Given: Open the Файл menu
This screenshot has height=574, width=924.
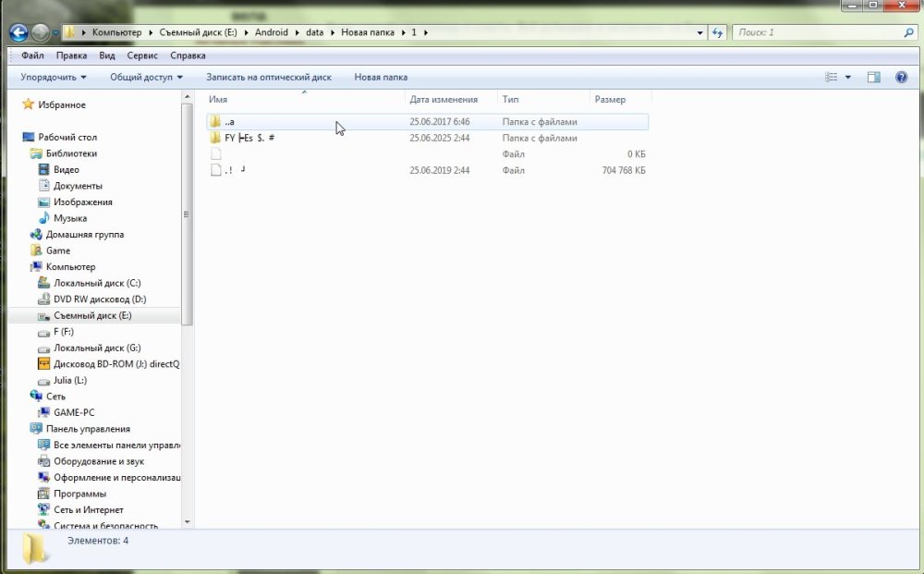Looking at the screenshot, I should coord(32,55).
